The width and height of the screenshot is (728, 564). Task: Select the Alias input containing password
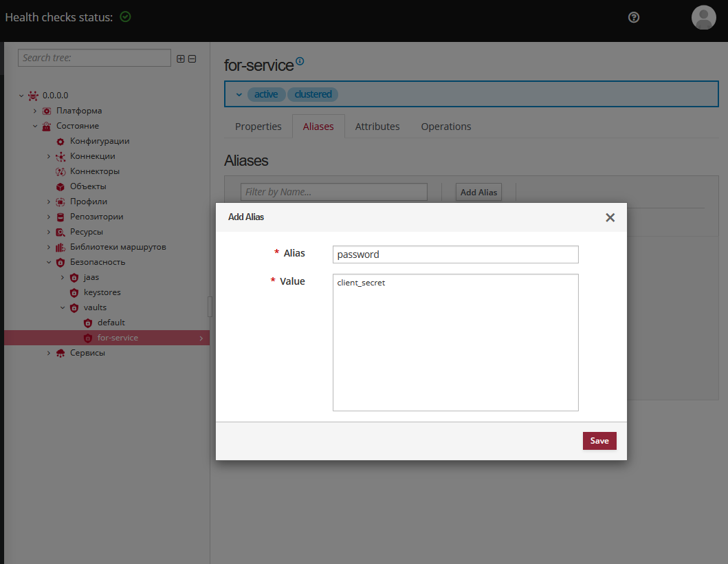tap(455, 254)
